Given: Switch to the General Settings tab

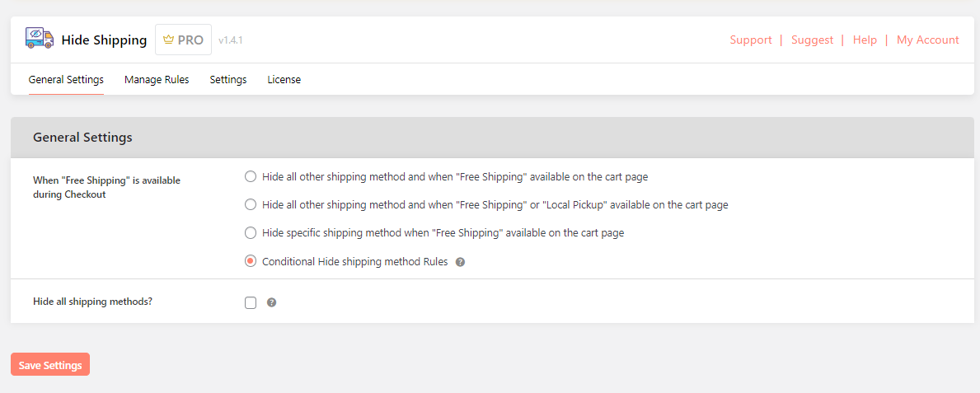Looking at the screenshot, I should [66, 80].
